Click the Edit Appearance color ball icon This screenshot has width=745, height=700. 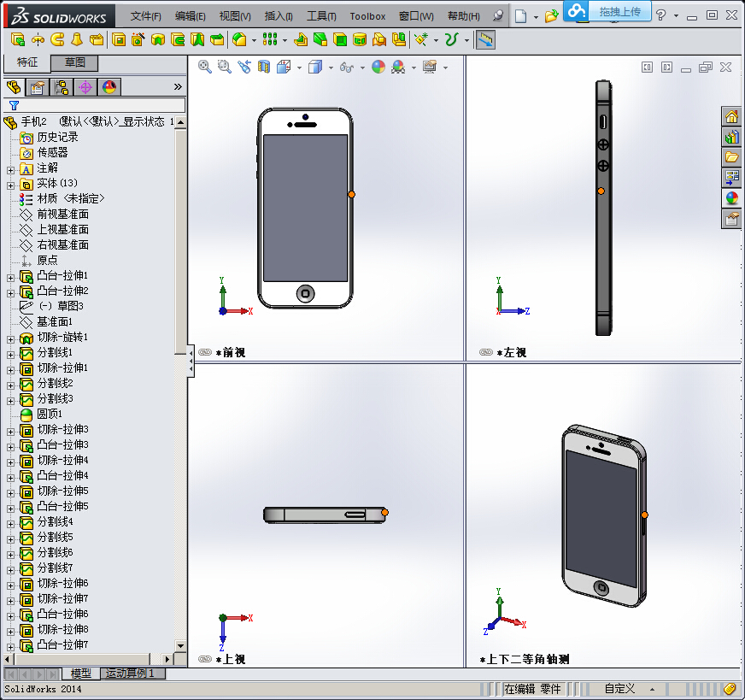(x=378, y=67)
